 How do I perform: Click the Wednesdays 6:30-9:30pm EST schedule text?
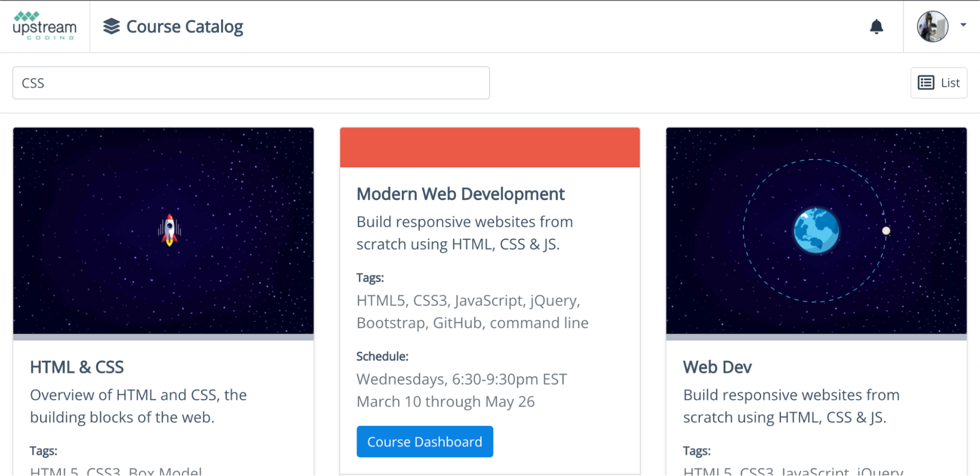461,379
